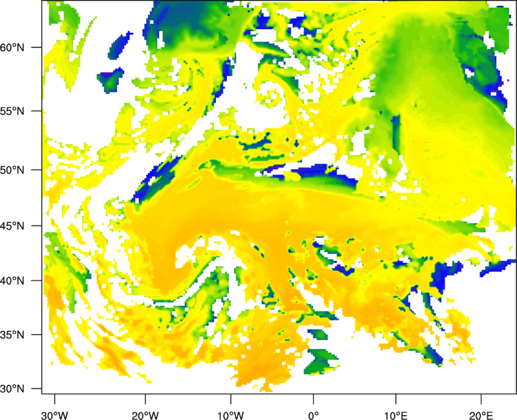The height and width of the screenshot is (420, 517).
Task: Click the 60°N latitude label
Action: click(x=12, y=47)
